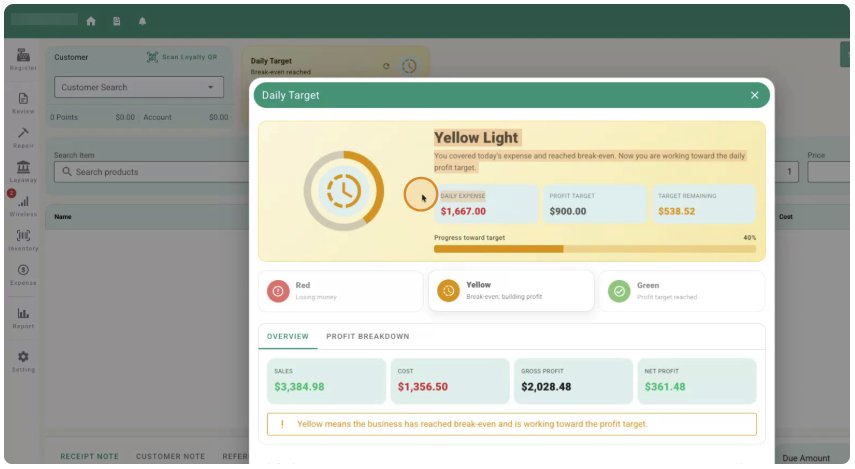Click the Target Remaining $538.52 card
855x469 pixels.
tap(704, 204)
